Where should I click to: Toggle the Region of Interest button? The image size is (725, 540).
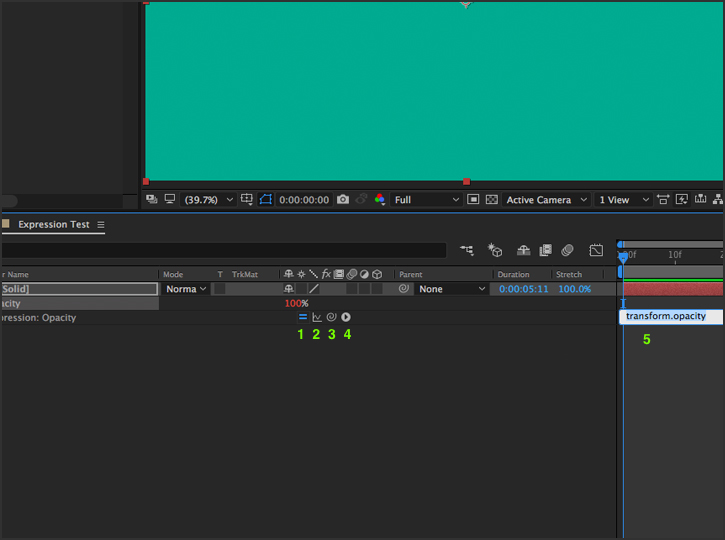(x=473, y=199)
